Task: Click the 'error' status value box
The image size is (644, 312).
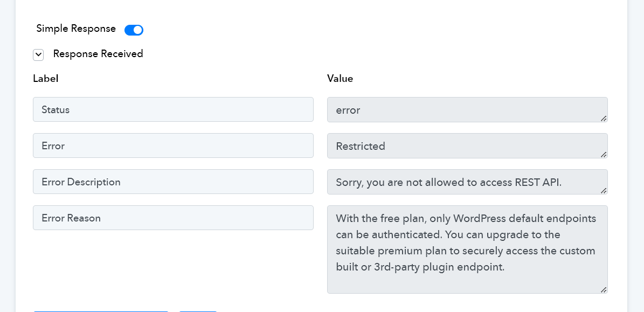Action: (x=467, y=109)
